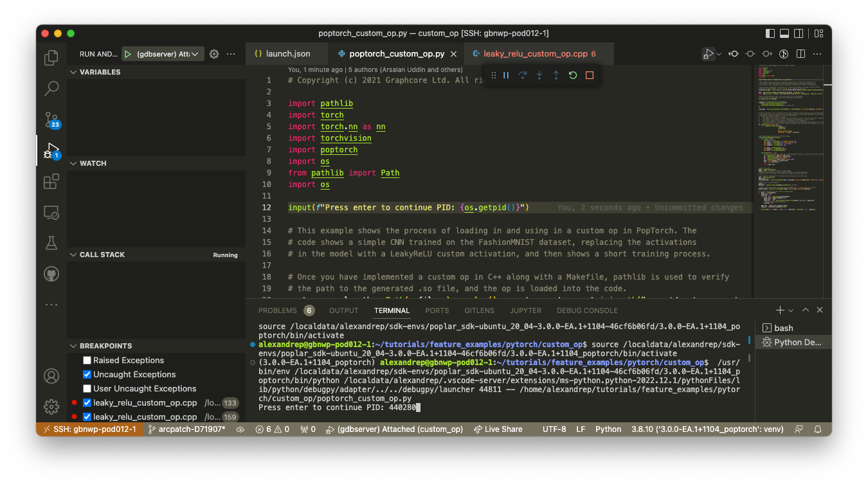Screen dimensions: 868x484
Task: Click the Step Over debug control
Action: 523,75
